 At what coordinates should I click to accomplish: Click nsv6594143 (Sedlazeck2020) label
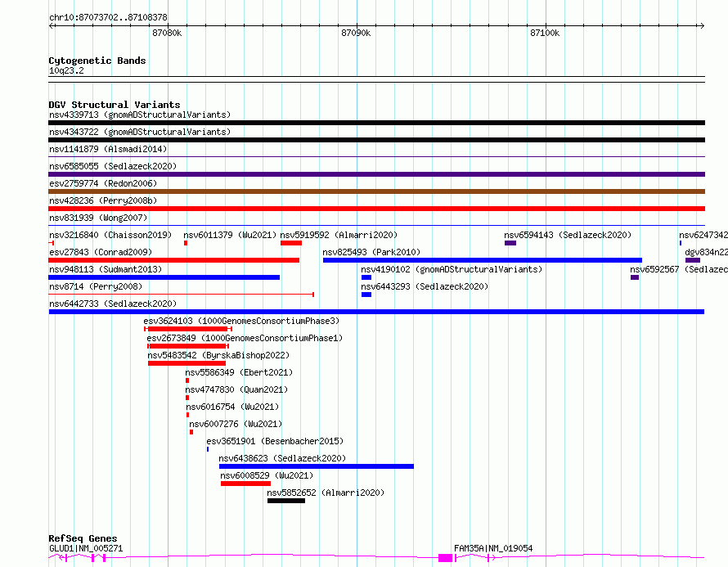coord(568,235)
